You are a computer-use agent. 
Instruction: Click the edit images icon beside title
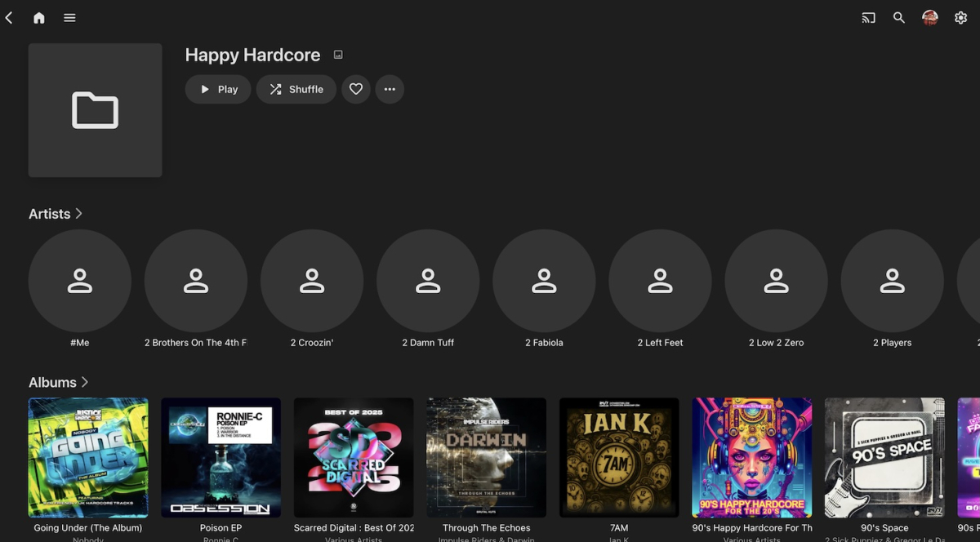pyautogui.click(x=338, y=55)
